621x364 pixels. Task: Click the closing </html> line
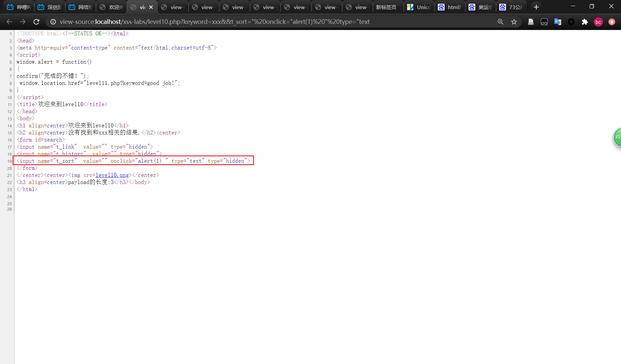pyautogui.click(x=27, y=189)
